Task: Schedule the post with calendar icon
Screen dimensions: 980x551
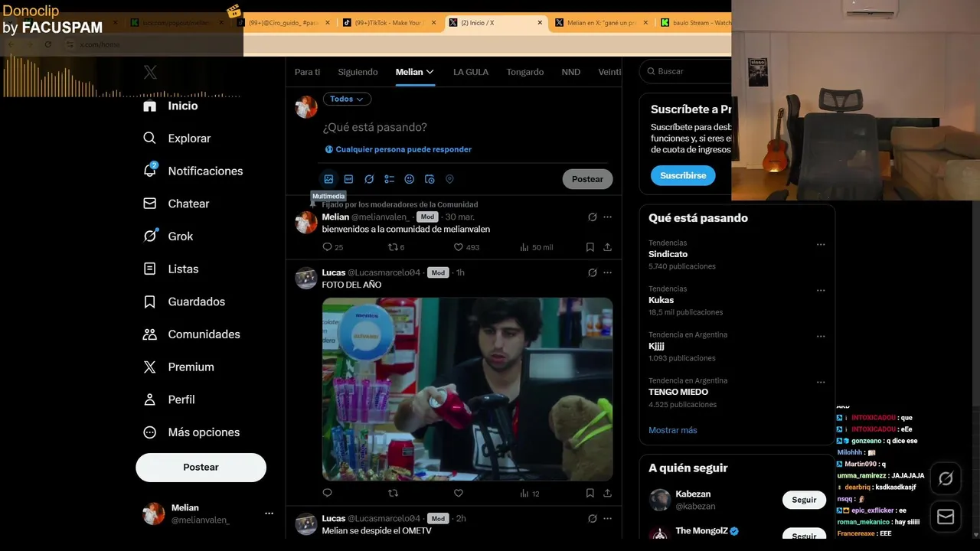Action: pos(430,179)
